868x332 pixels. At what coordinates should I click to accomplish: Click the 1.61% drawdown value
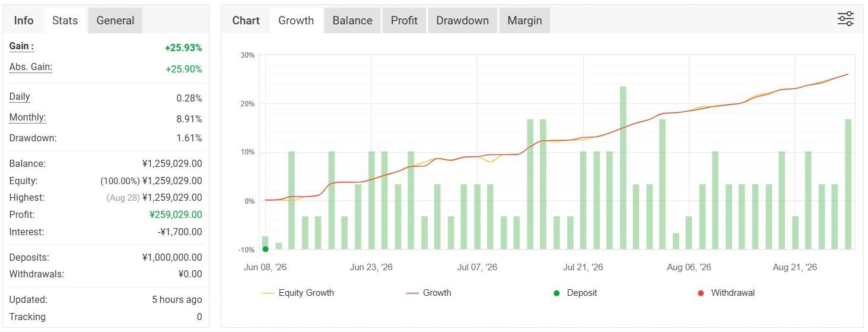click(189, 138)
